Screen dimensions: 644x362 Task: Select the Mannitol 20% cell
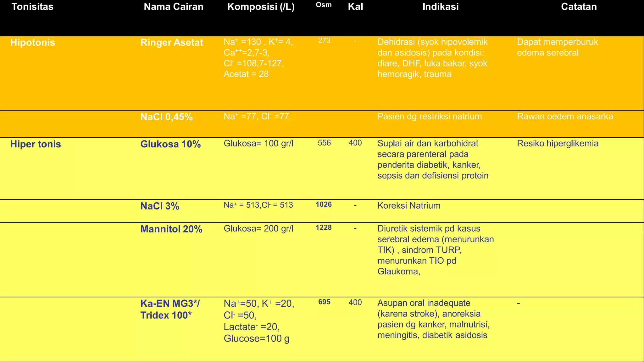coord(171,229)
